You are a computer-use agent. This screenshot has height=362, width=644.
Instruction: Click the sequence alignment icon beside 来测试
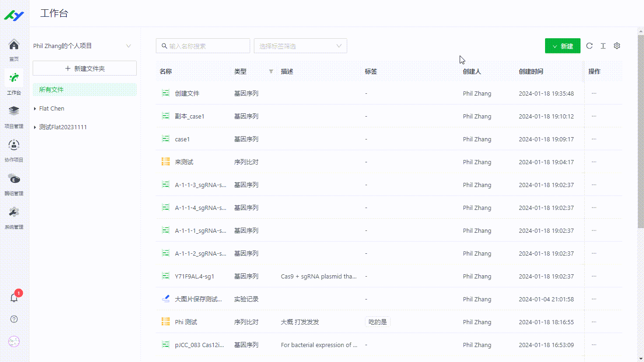tap(165, 161)
